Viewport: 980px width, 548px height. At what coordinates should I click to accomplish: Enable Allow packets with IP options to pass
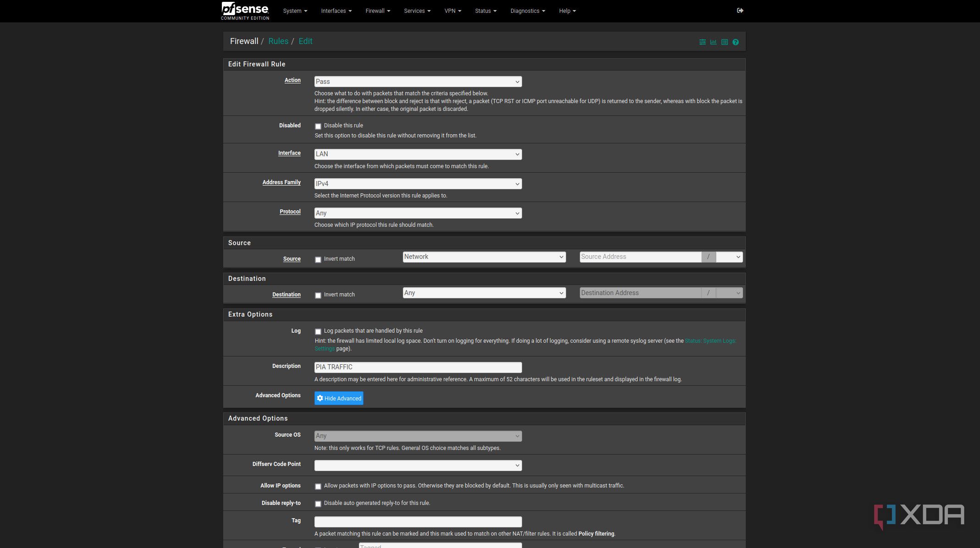[x=318, y=486]
